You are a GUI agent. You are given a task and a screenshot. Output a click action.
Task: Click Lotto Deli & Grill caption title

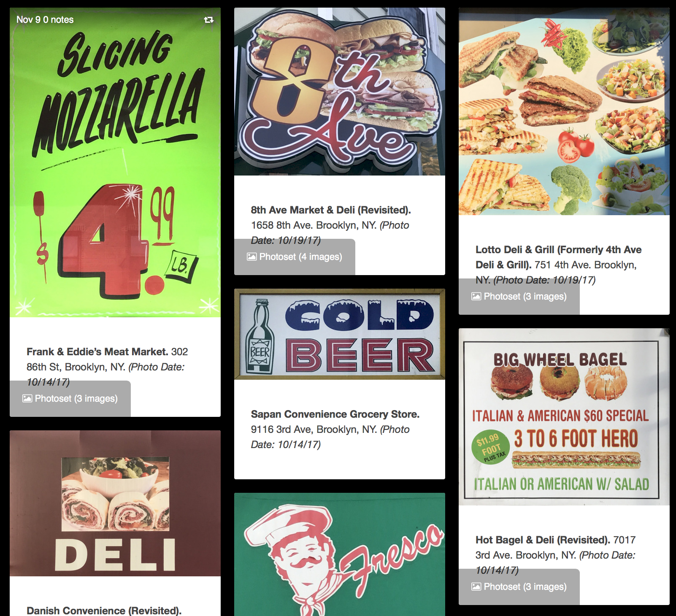click(x=559, y=257)
